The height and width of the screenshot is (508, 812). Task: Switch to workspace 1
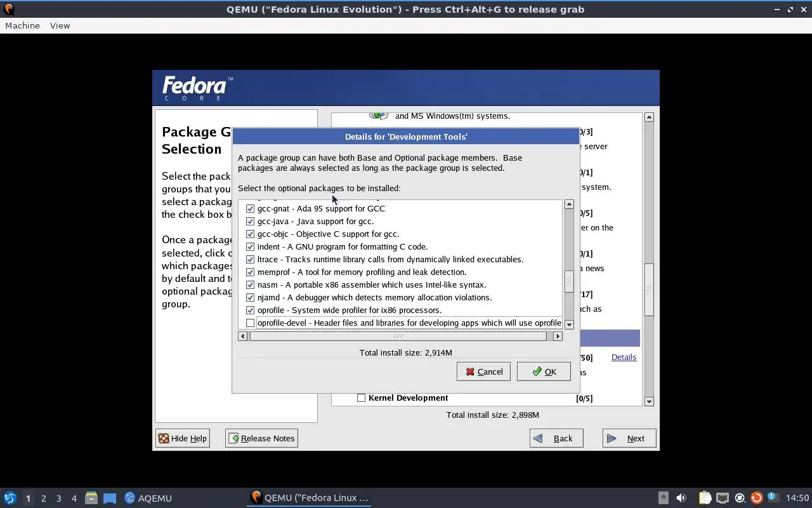28,498
